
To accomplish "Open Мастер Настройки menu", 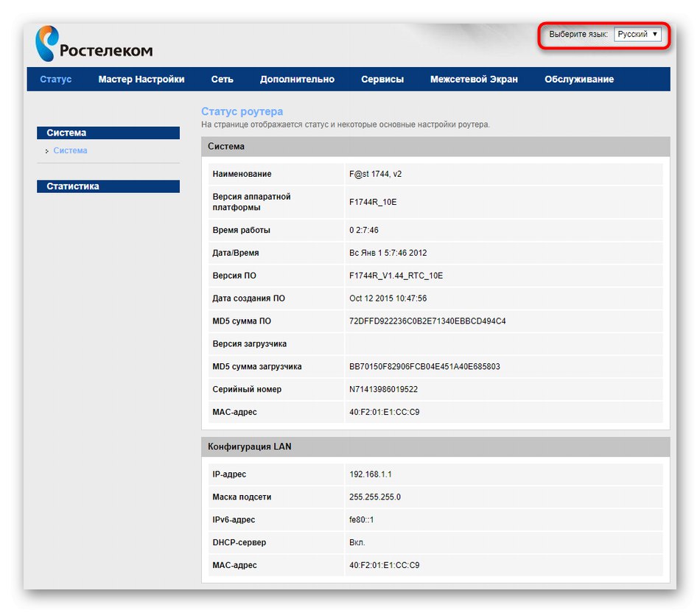I will tap(141, 80).
